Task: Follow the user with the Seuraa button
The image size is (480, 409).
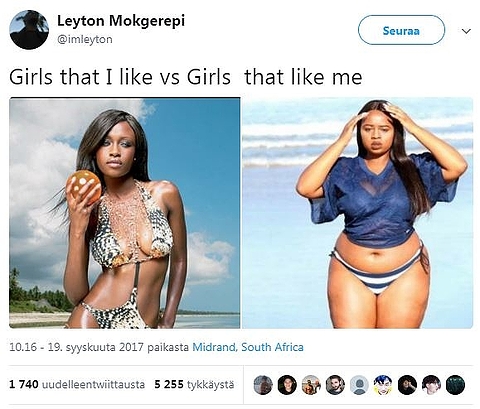Action: click(x=401, y=30)
